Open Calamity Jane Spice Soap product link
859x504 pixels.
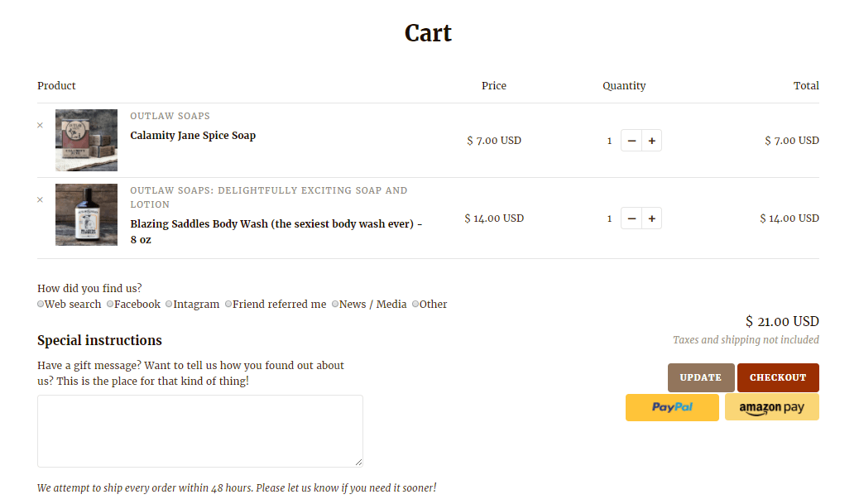193,136
